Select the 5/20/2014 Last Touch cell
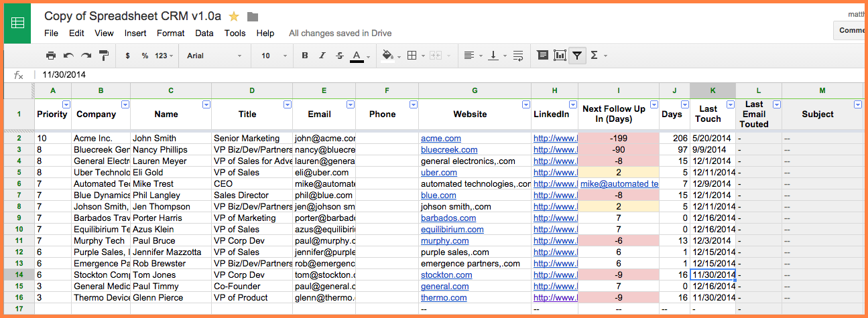This screenshot has width=868, height=318. [713, 138]
